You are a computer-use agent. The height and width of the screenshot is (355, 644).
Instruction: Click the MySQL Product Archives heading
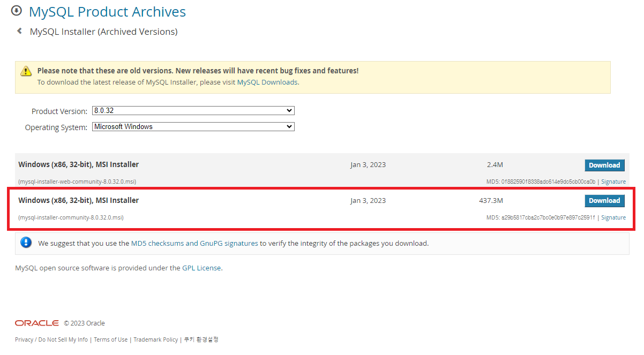(x=107, y=12)
